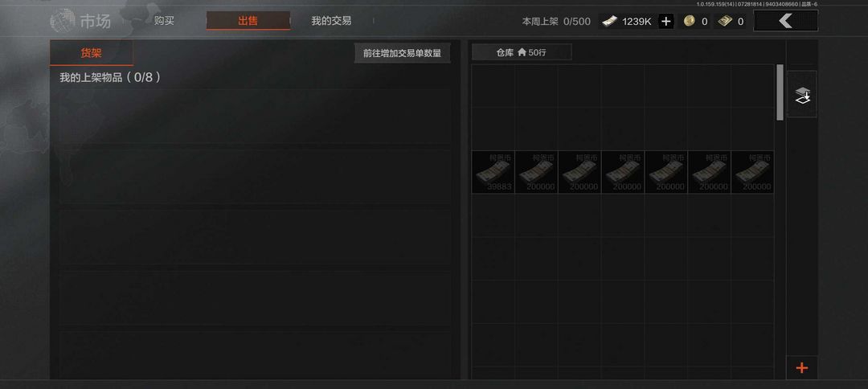Click the orange plus at bottom right
Viewport: 868px width, 389px height.
click(801, 368)
